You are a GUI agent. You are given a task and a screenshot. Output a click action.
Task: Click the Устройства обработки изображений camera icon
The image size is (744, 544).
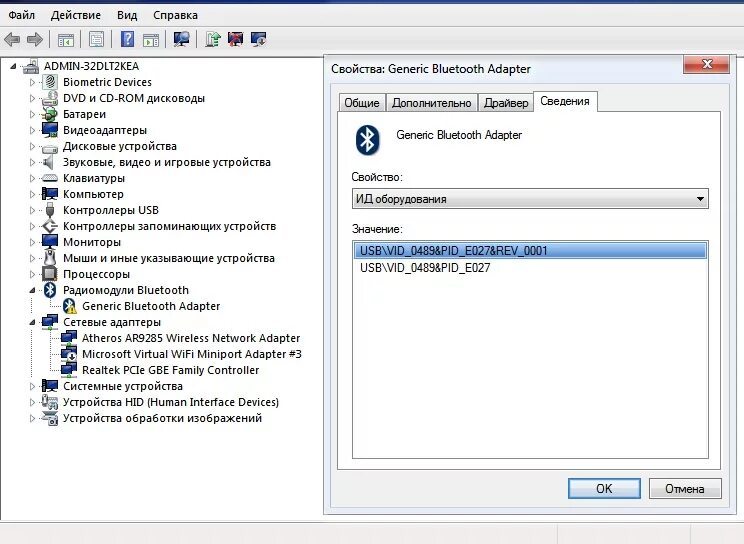pos(50,418)
